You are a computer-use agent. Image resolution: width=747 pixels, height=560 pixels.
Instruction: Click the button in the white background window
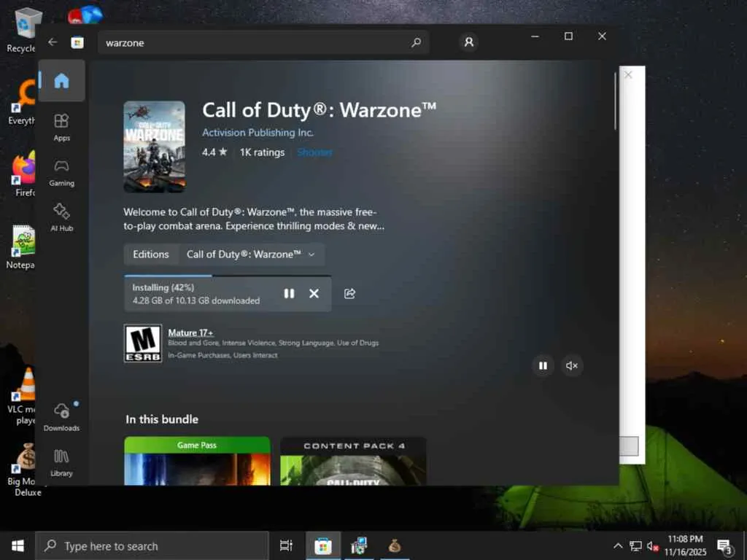pyautogui.click(x=629, y=446)
